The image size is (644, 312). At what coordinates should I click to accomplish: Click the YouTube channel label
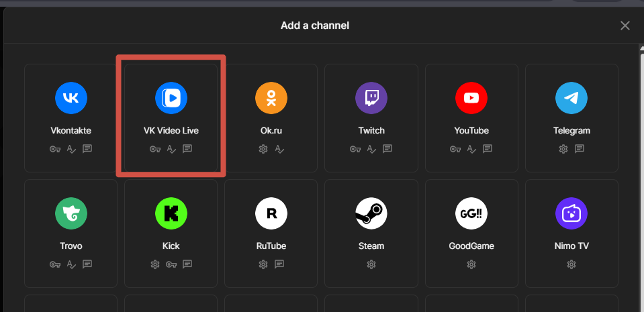471,131
